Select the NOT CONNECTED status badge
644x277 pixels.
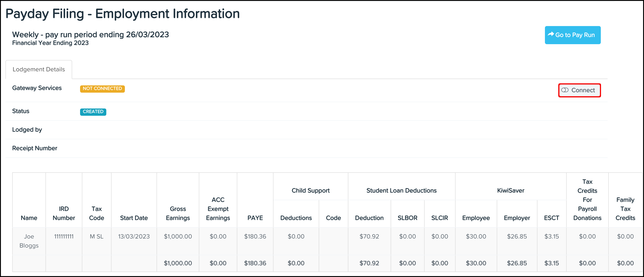coord(102,89)
